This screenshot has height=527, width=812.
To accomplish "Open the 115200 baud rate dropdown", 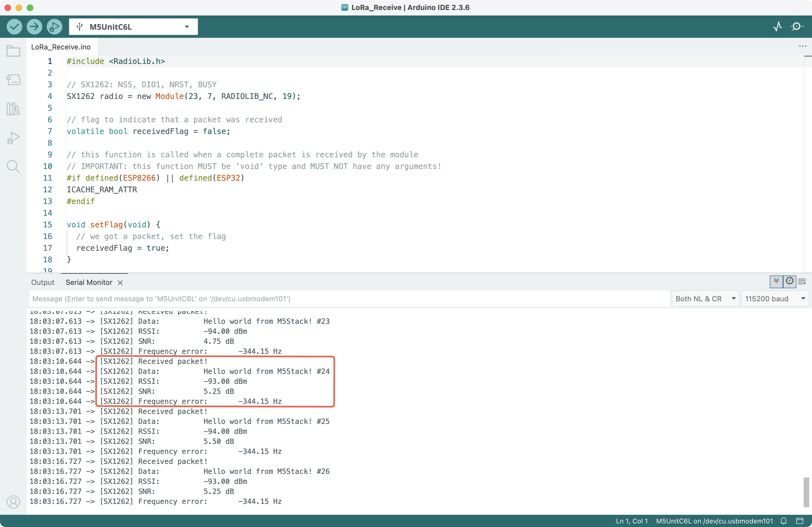I will pyautogui.click(x=775, y=299).
